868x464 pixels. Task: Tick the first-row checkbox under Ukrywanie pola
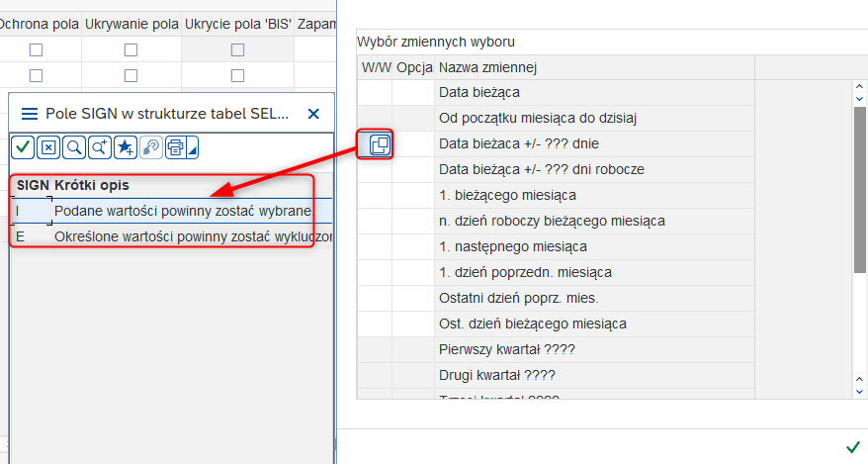tap(130, 49)
